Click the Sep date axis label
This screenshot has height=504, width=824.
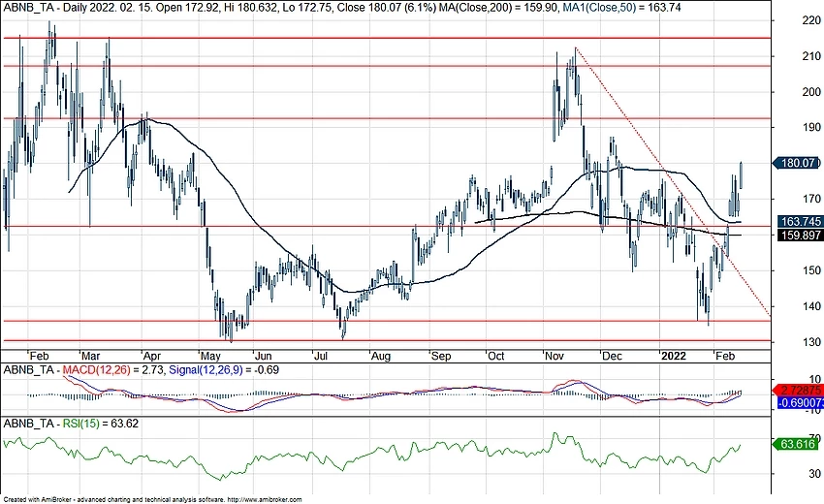pos(441,356)
